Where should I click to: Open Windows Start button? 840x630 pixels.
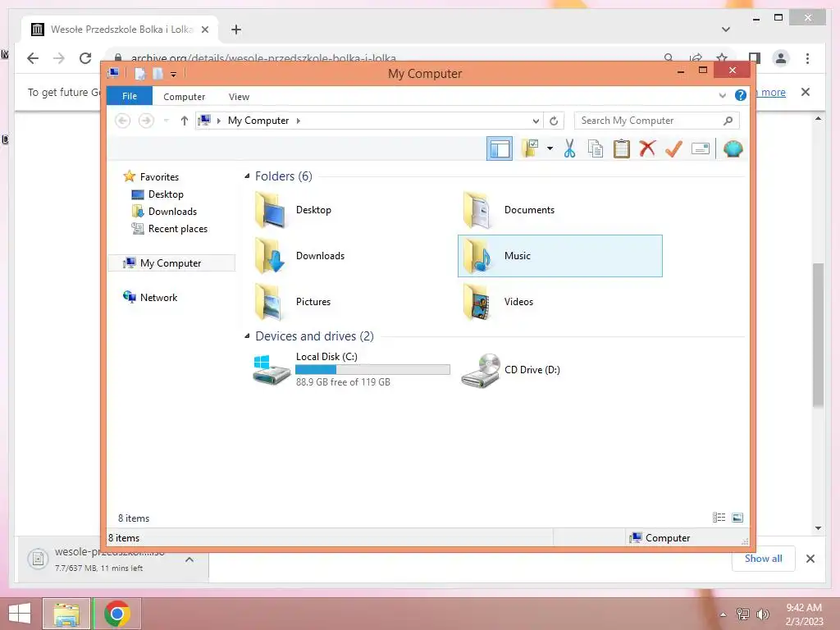tap(20, 614)
